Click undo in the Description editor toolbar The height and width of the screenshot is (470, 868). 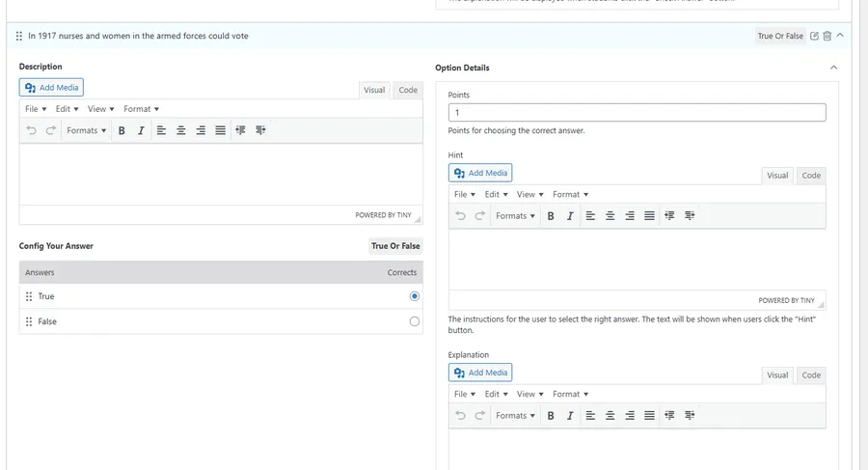(x=31, y=130)
